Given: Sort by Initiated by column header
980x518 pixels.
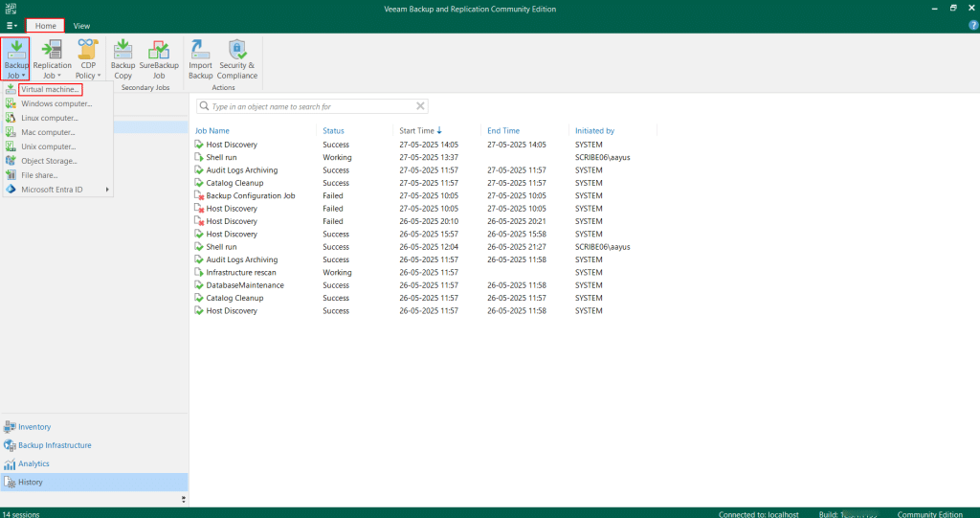Looking at the screenshot, I should pos(594,131).
